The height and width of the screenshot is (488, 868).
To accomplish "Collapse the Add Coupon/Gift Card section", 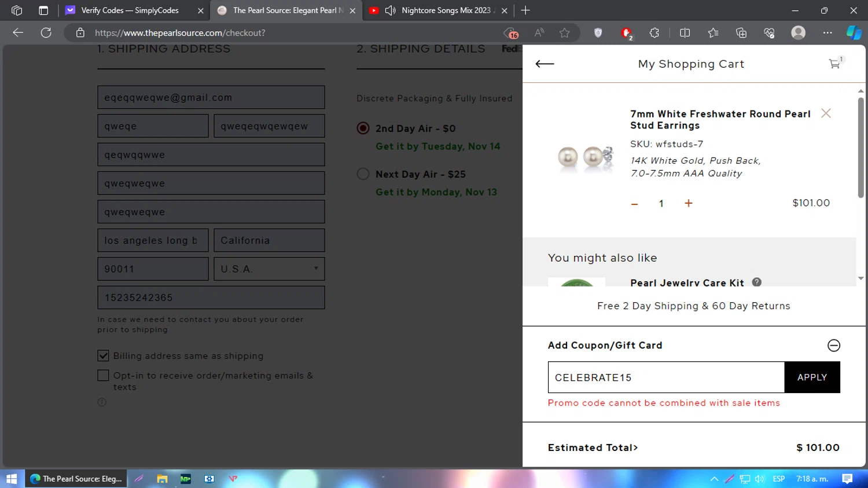I will [833, 346].
